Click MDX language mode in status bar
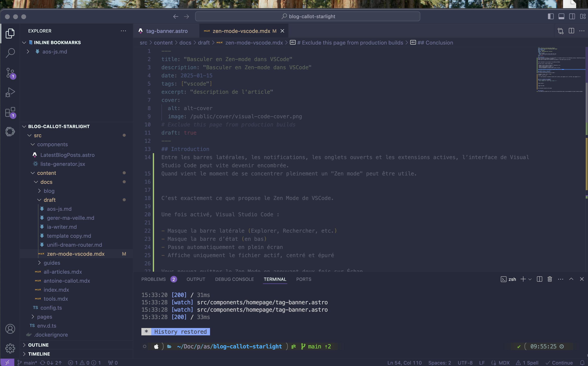The width and height of the screenshot is (588, 366). click(x=504, y=363)
